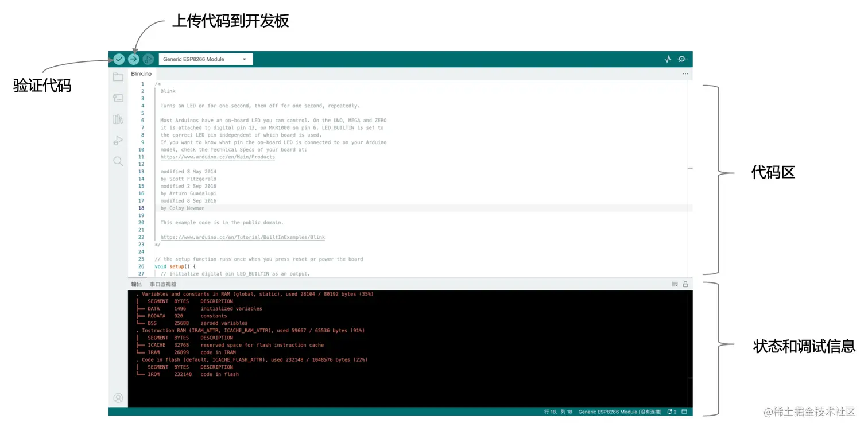Viewport: 868px width, 430px height.
Task: Open the Serial Plotter icon
Action: 668,59
